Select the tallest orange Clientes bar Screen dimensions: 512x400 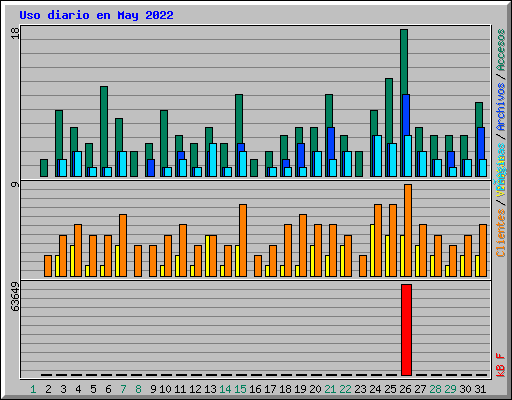(x=408, y=230)
